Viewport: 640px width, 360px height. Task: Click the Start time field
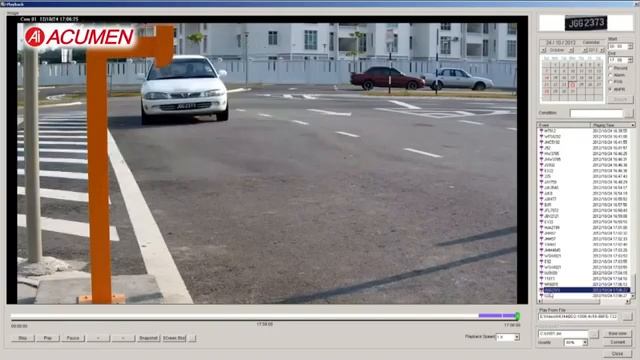click(x=618, y=47)
